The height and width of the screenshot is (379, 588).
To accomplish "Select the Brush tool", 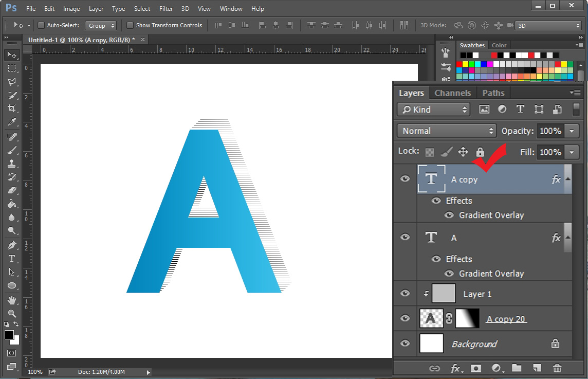I will point(12,150).
